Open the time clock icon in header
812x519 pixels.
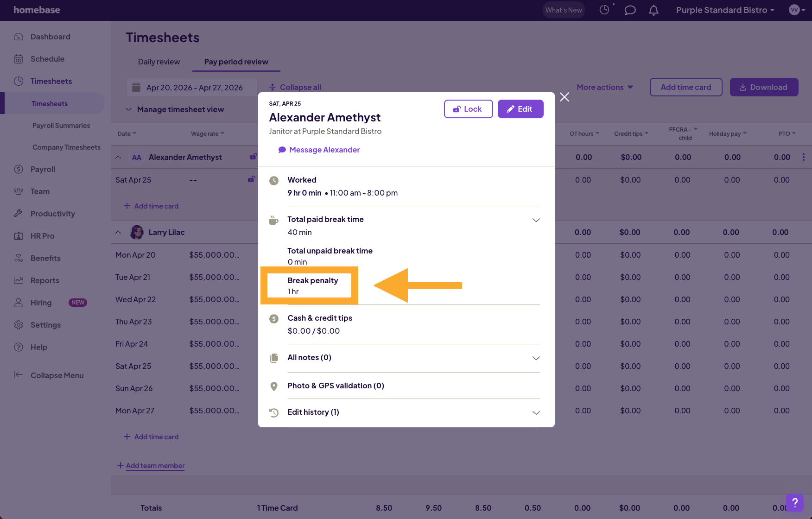tap(604, 10)
